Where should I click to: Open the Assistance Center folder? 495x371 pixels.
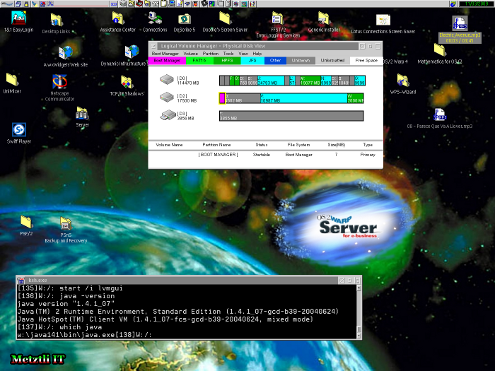[117, 18]
